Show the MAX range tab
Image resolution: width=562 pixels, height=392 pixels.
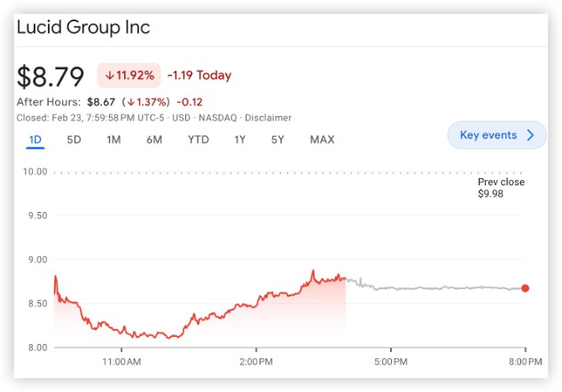pos(322,139)
